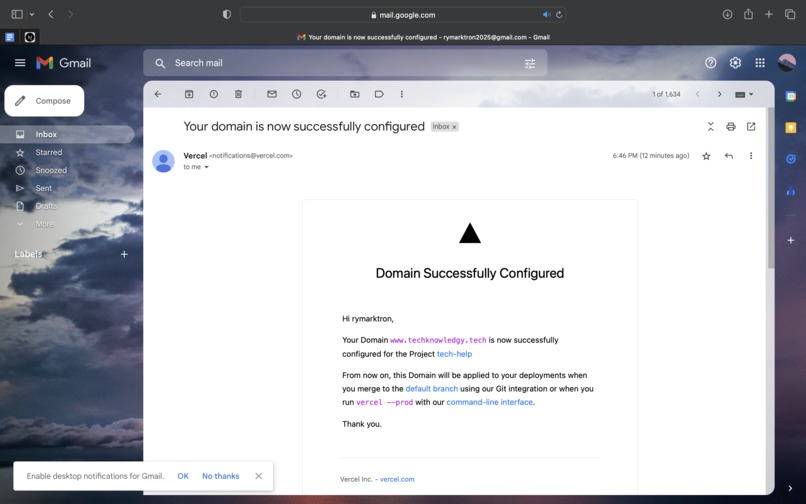
Task: Open input tools dropdown
Action: coord(744,95)
